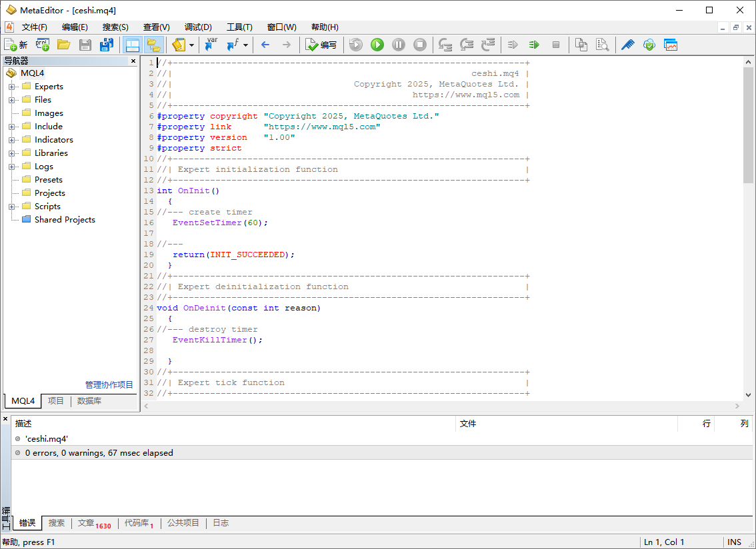Select the Images folder
The image size is (756, 549).
click(x=48, y=113)
